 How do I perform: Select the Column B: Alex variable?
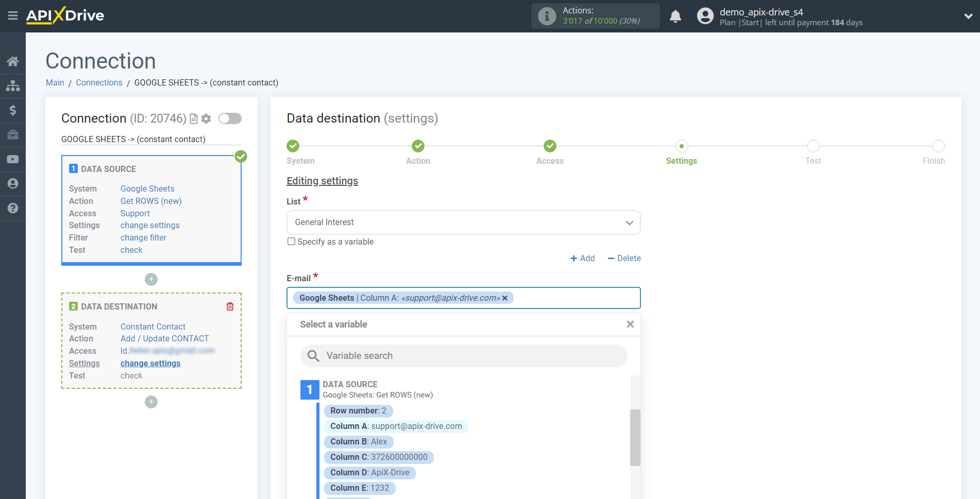tap(359, 442)
